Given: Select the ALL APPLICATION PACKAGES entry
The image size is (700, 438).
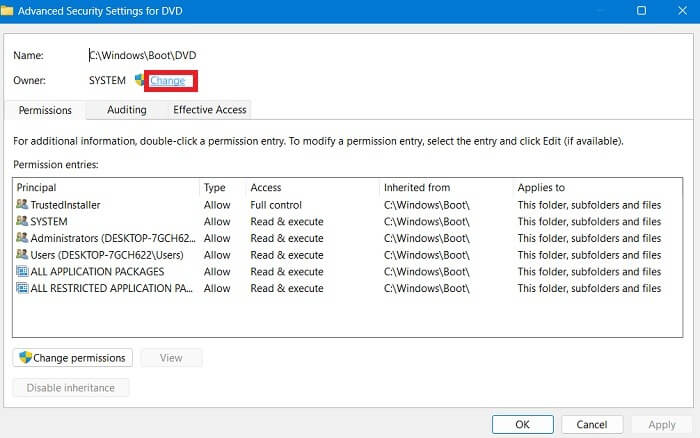Looking at the screenshot, I should (x=347, y=271).
